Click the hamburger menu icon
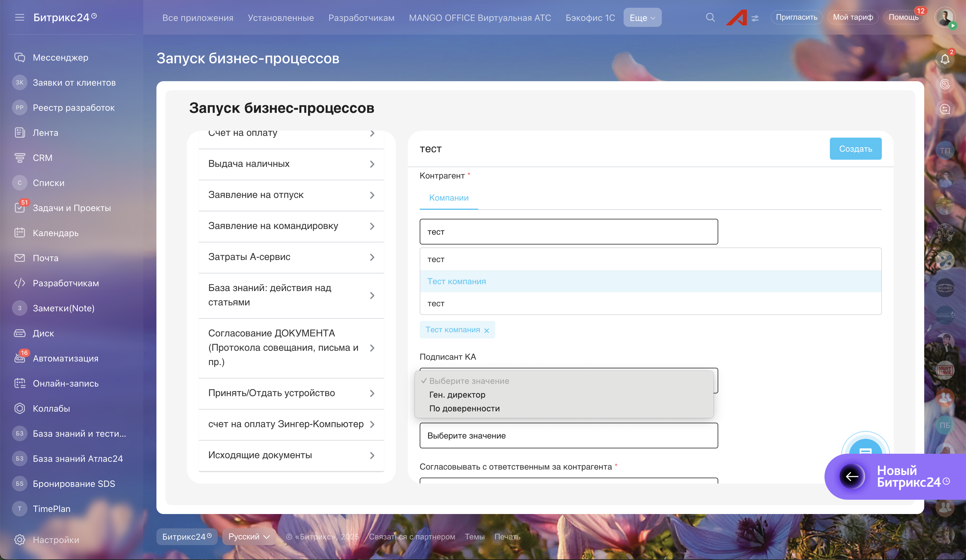Viewport: 966px width, 560px height. pyautogui.click(x=19, y=18)
